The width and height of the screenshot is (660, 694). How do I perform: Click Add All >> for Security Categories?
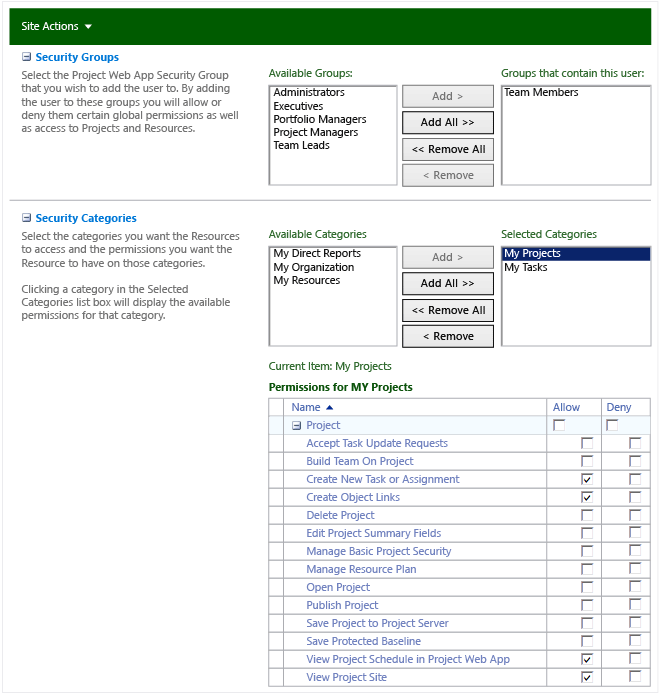click(x=448, y=283)
